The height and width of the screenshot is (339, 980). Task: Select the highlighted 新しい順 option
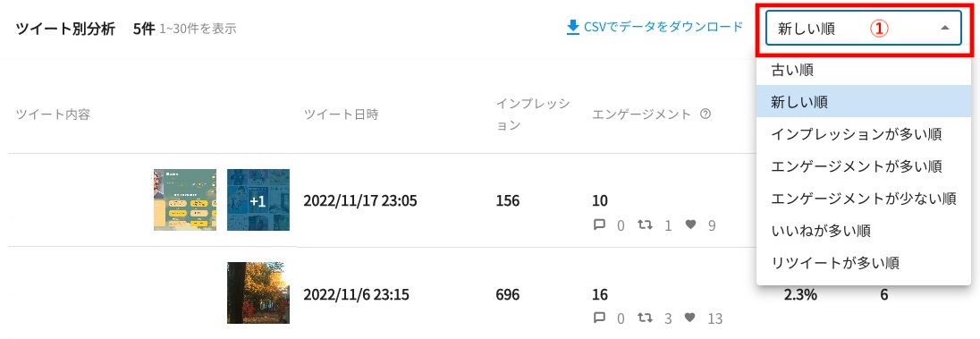tap(863, 102)
